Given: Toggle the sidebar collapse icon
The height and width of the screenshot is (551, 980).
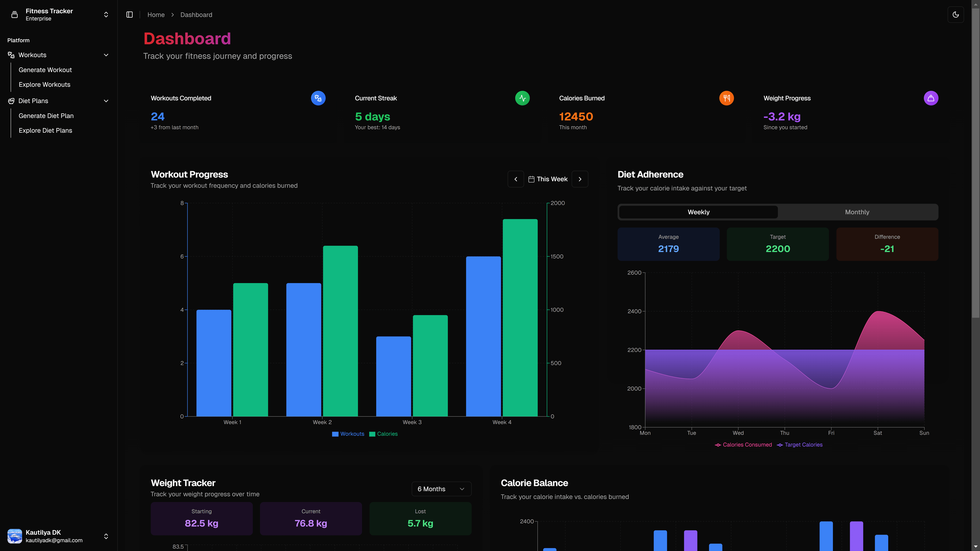Looking at the screenshot, I should [129, 15].
